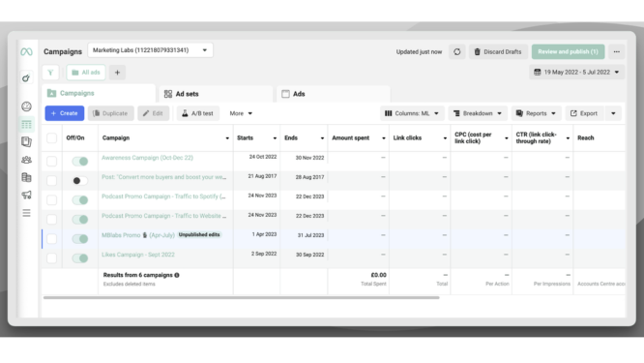Click the calendar icon in date range
644x363 pixels.
[x=538, y=72]
